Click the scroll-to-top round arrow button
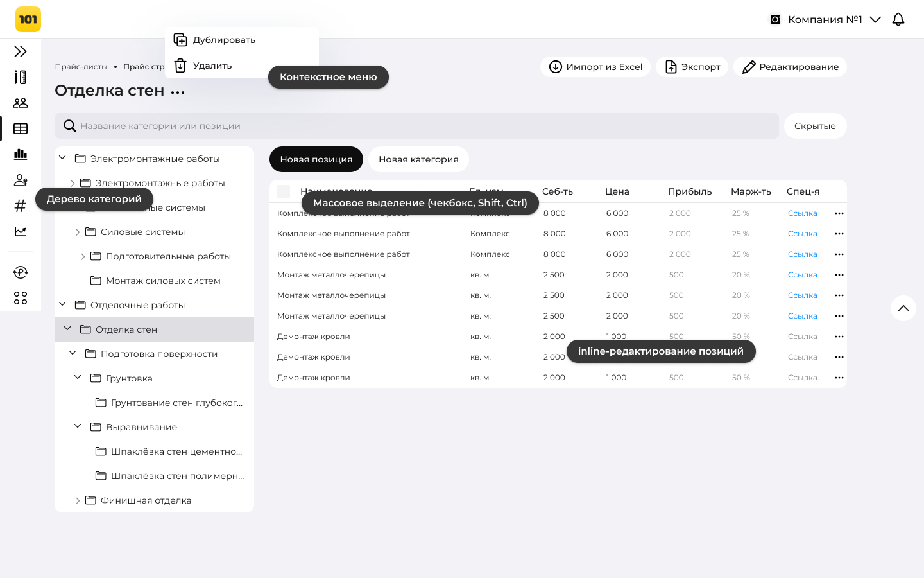This screenshot has height=578, width=924. [x=903, y=308]
